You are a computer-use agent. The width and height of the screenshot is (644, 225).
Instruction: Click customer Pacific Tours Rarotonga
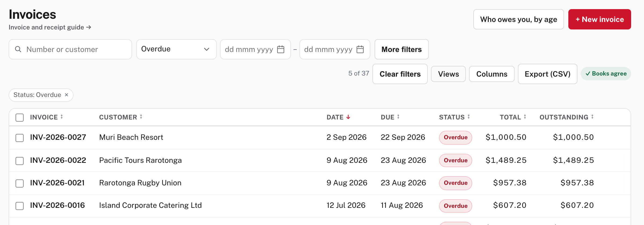pyautogui.click(x=140, y=160)
